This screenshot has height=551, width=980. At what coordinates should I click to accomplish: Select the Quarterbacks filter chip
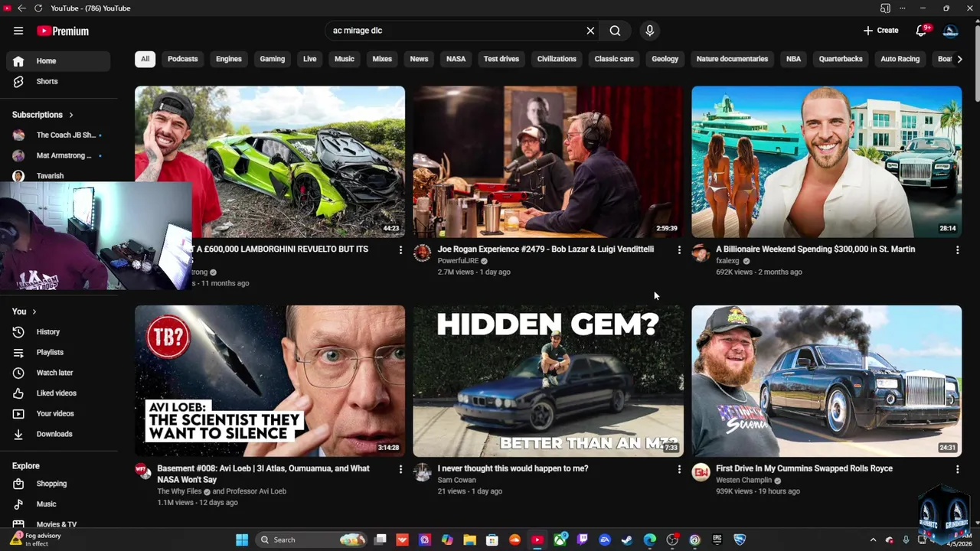click(841, 59)
